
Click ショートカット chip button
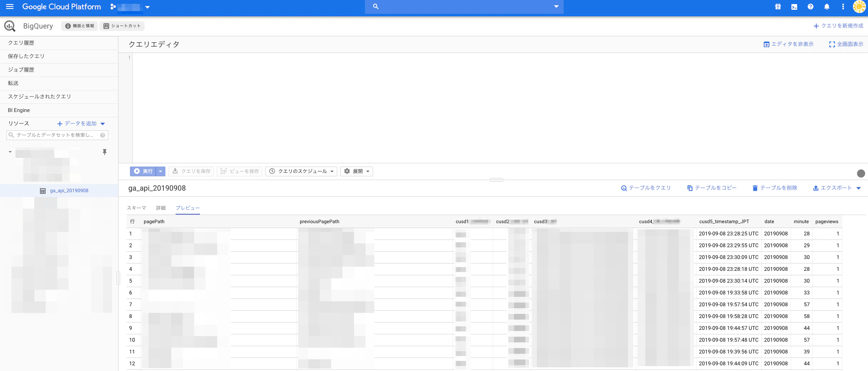click(x=122, y=26)
